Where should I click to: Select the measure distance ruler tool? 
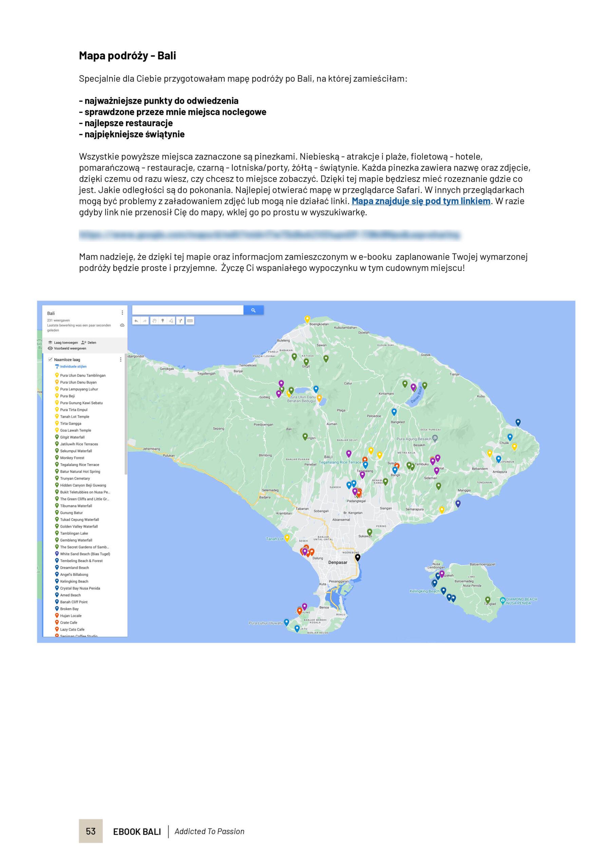tap(190, 321)
